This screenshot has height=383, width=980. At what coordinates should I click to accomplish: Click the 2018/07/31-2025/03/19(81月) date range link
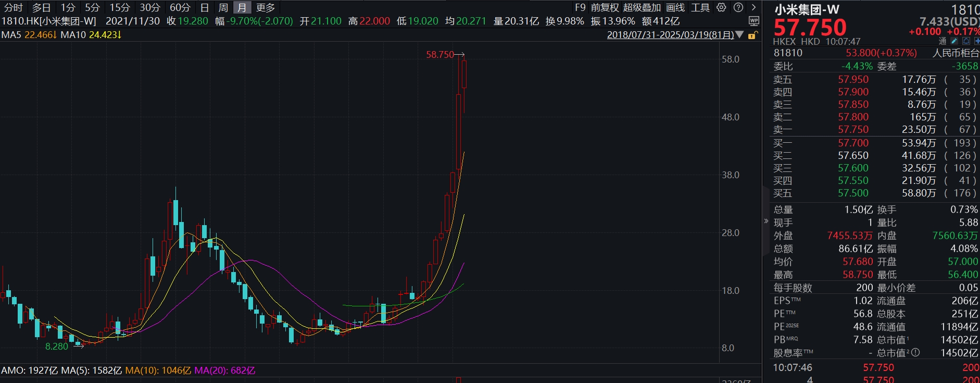(671, 35)
